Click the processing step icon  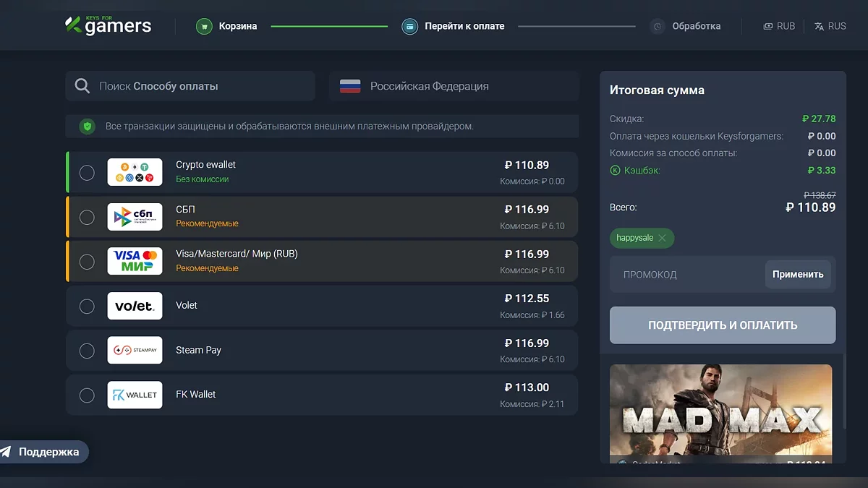pyautogui.click(x=657, y=26)
